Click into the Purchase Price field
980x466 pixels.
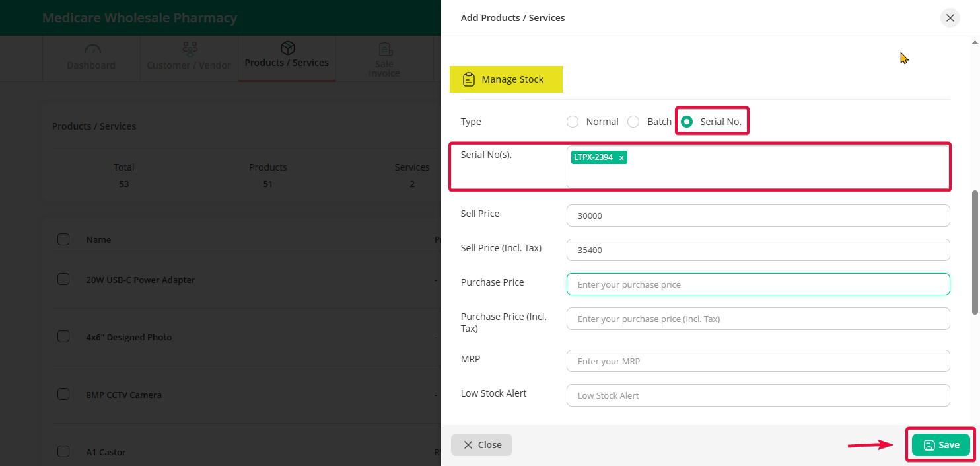click(757, 284)
